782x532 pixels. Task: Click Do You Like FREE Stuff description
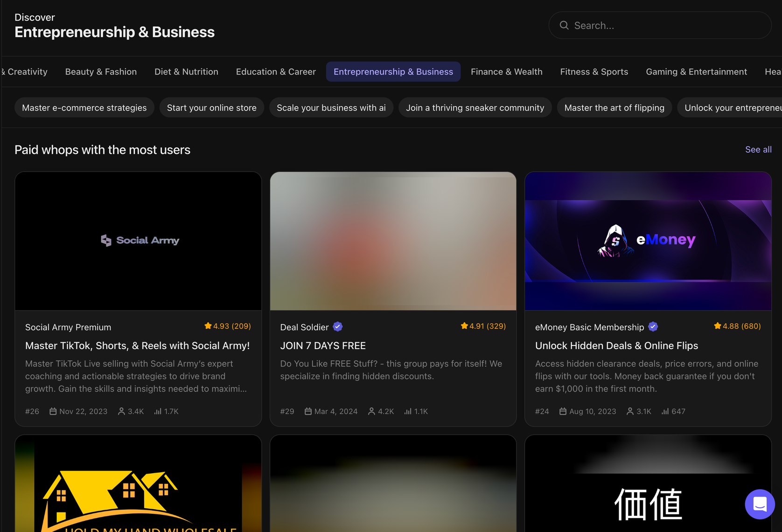tap(391, 370)
